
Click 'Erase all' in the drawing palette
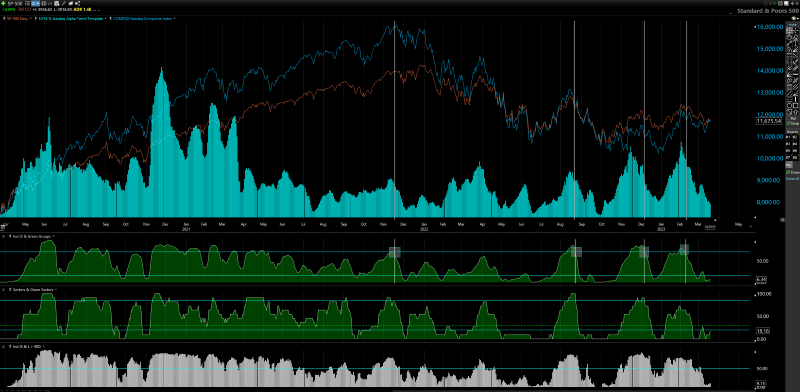click(x=792, y=178)
